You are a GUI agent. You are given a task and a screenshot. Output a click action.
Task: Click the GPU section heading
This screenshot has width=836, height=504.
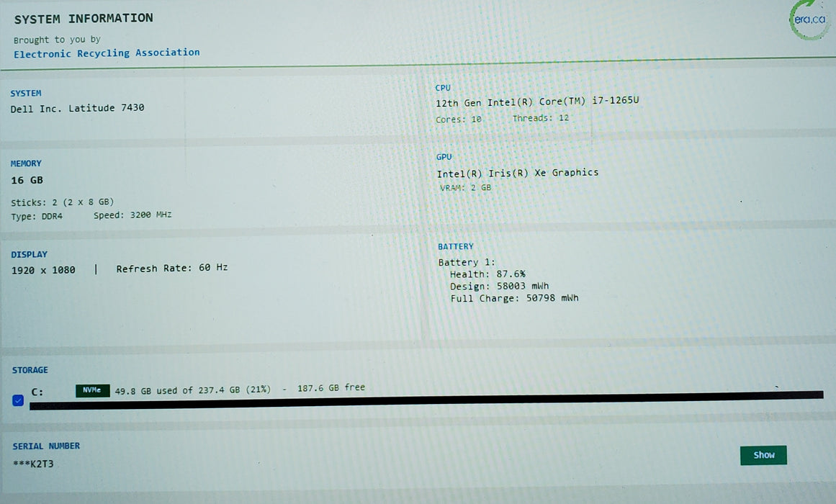[x=444, y=157]
